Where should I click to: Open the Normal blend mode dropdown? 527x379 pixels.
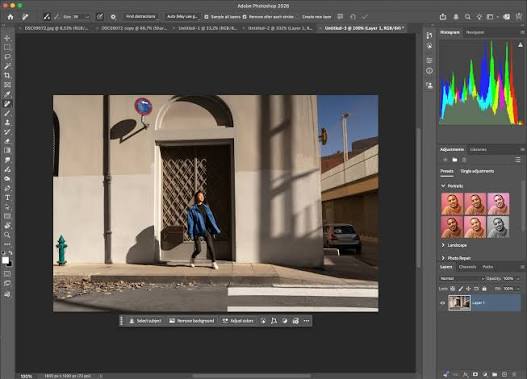462,279
